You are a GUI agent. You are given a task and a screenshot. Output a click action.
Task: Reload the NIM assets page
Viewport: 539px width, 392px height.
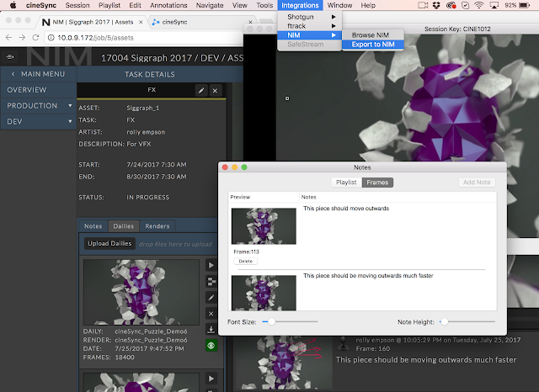click(x=35, y=38)
